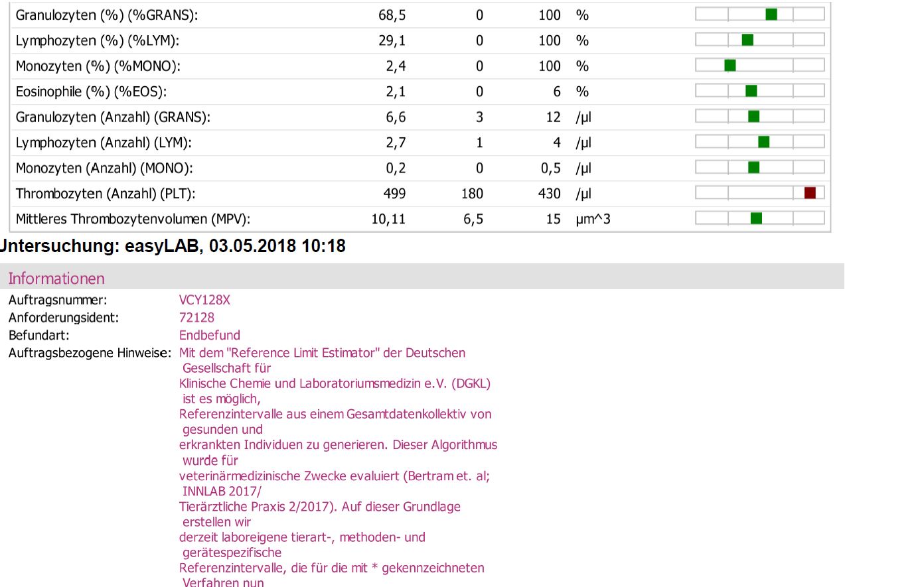Click the Untersuchung easyLAB 03.05.2018 heading
Screen dimensions: 924x587
(173, 246)
